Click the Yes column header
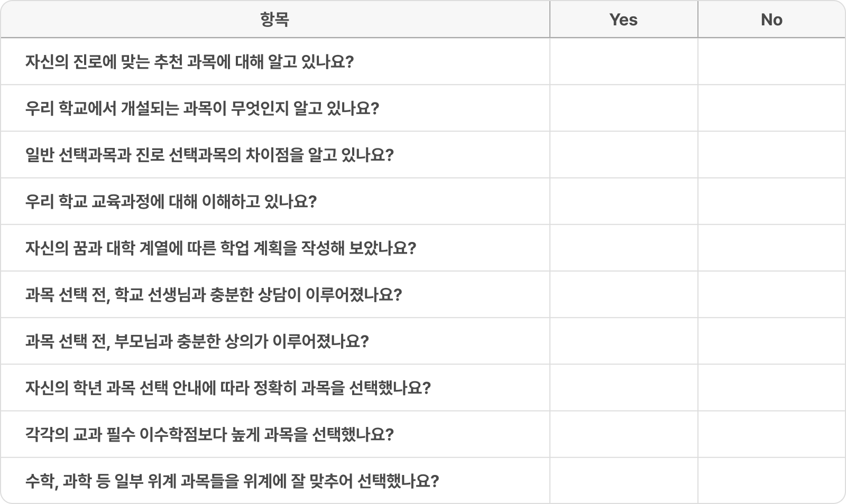 624,20
